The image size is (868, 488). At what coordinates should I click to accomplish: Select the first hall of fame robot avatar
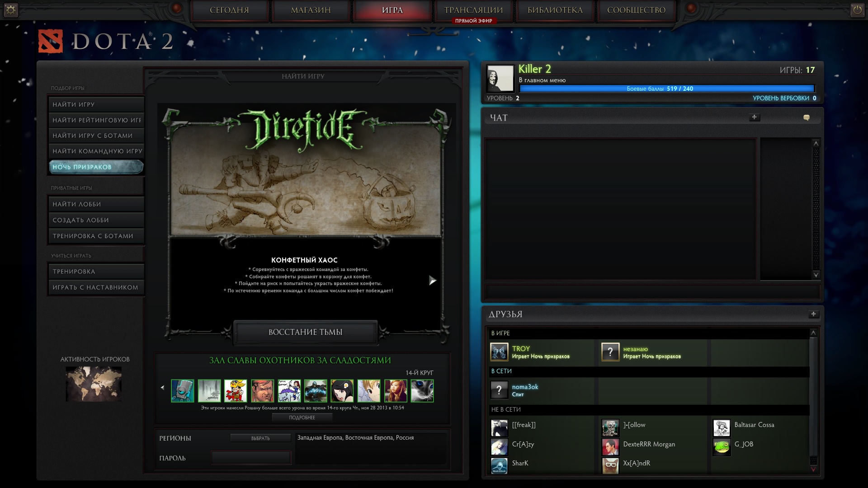coord(183,391)
